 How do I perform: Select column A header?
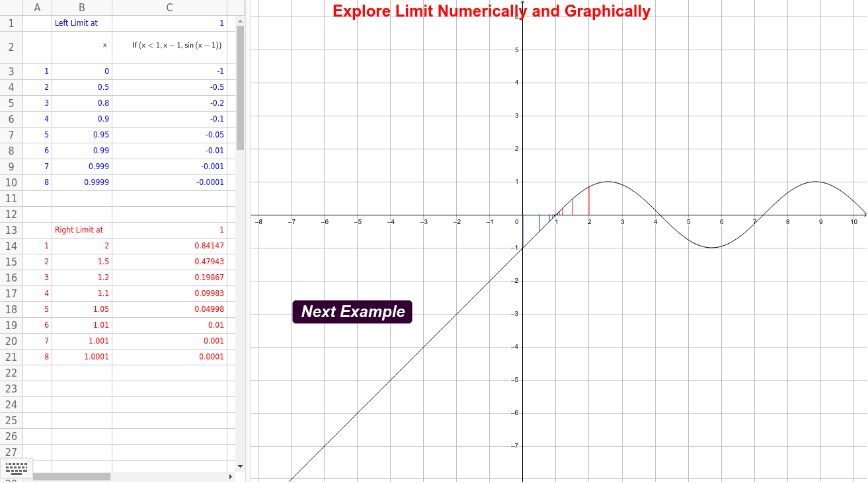[37, 7]
